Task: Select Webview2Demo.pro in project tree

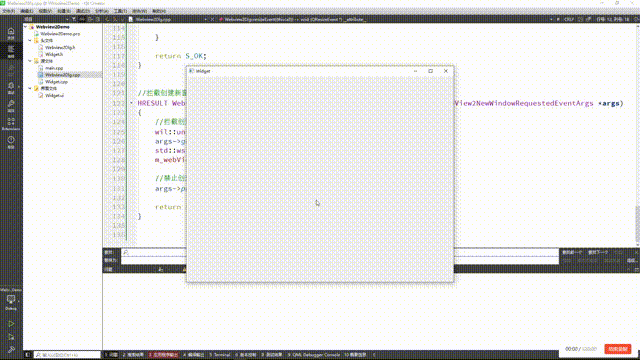Action: (60, 34)
